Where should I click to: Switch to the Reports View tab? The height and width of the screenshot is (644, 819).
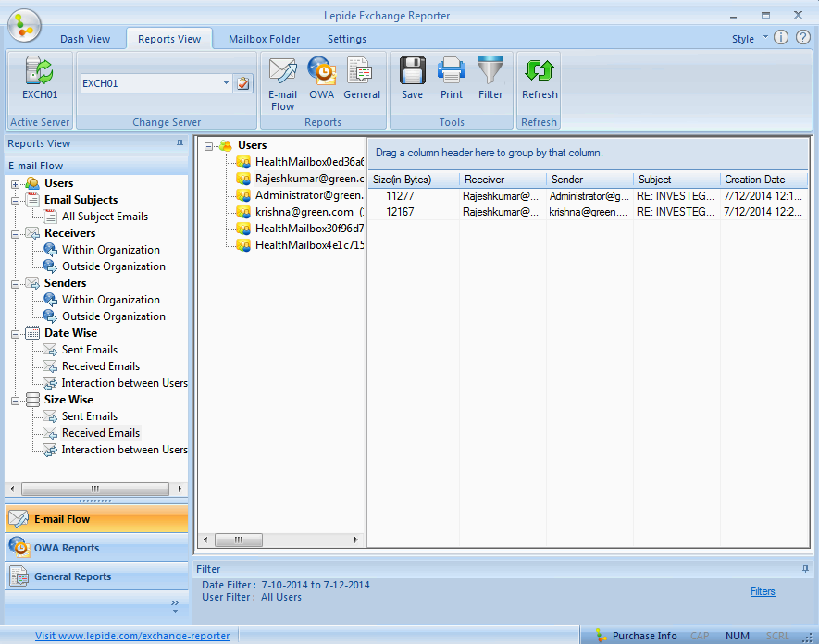(x=169, y=39)
